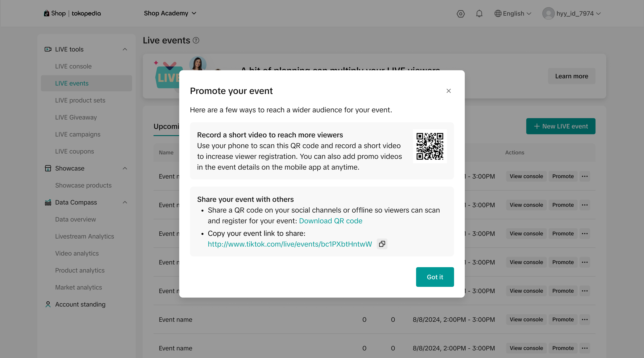Collapse the Showcase section
This screenshot has height=358, width=644.
125,168
